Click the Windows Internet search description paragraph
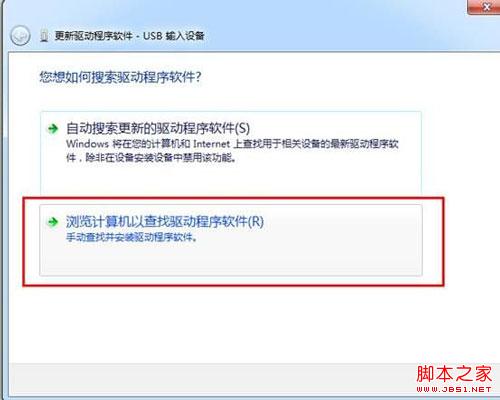The image size is (500, 400). [x=232, y=151]
